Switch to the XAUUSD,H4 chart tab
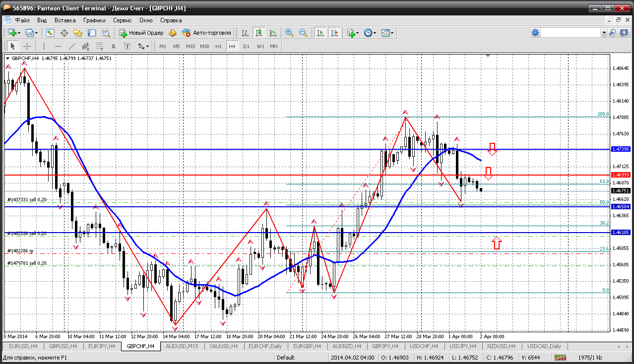This screenshot has height=364, width=634. click(x=222, y=346)
